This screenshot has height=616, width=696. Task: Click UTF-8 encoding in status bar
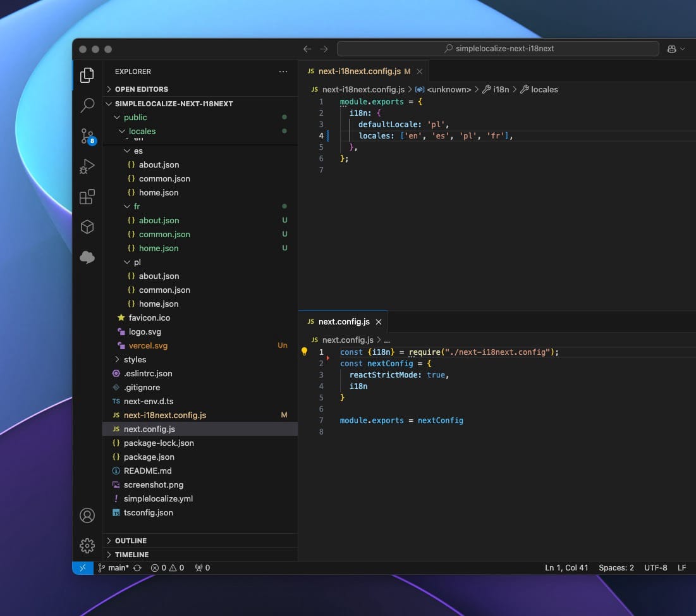click(x=656, y=567)
